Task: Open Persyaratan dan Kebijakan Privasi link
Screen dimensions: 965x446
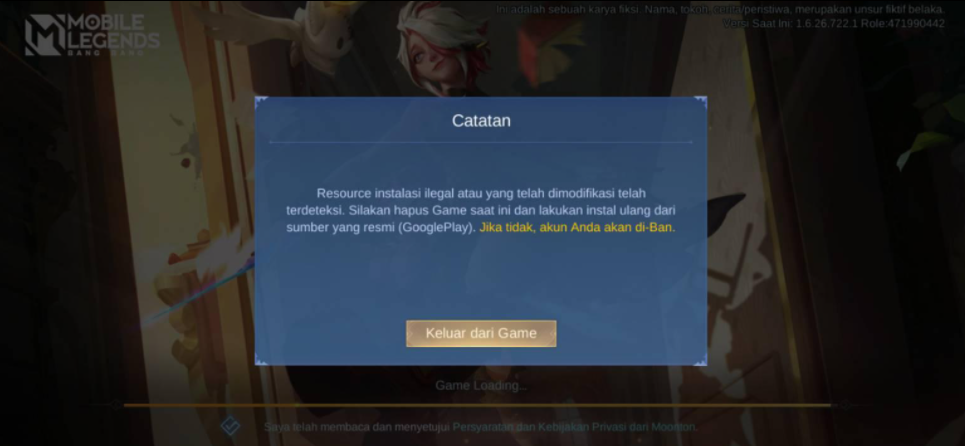Action: (x=575, y=427)
